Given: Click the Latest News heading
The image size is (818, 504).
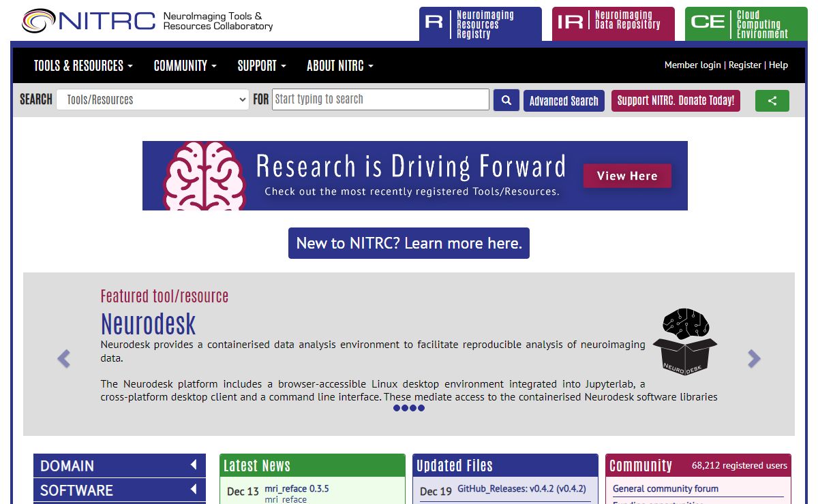Looking at the screenshot, I should pyautogui.click(x=257, y=466).
